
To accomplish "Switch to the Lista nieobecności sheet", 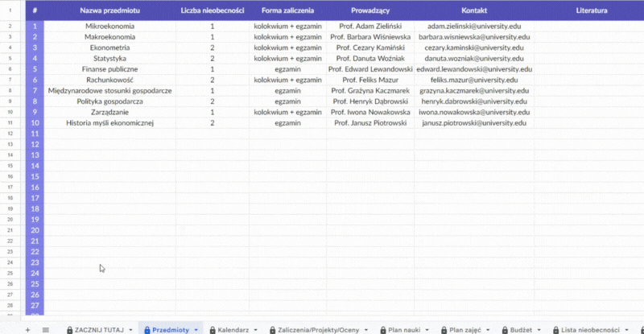I will coord(590,330).
